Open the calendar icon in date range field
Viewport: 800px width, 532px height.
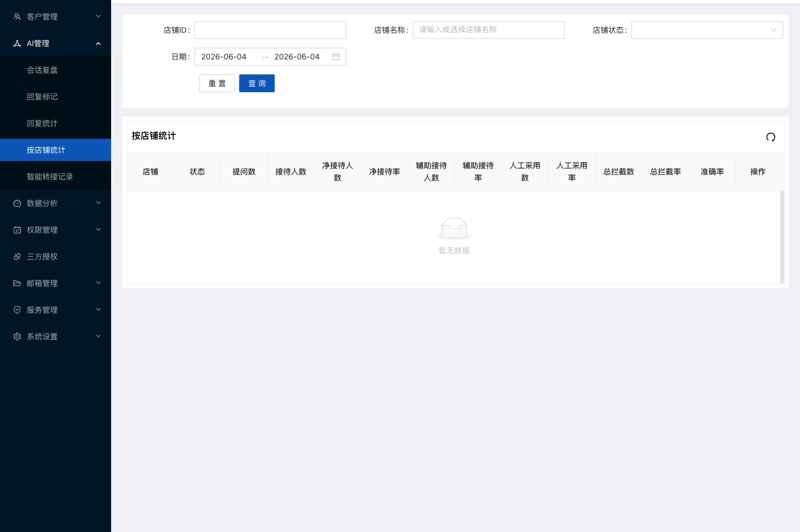tap(336, 57)
